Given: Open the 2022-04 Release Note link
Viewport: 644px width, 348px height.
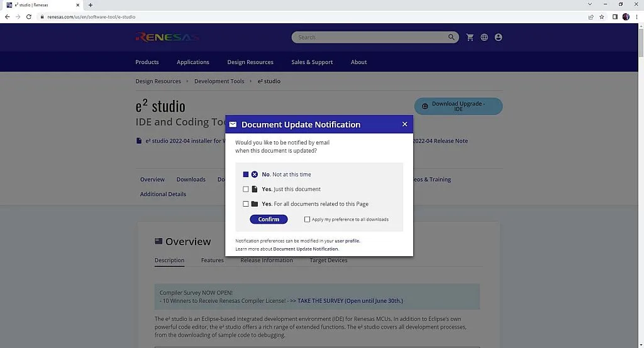Looking at the screenshot, I should tap(440, 141).
